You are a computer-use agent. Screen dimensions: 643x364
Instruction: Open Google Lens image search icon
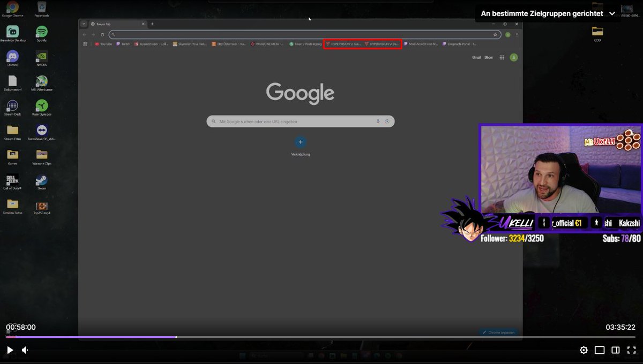(387, 122)
